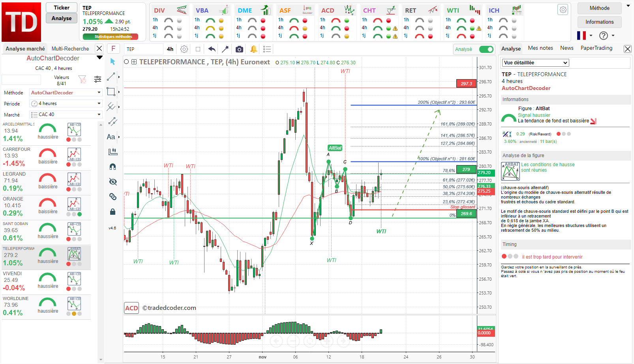Expand the help menu dropdown arrow
This screenshot has height=364, width=634.
pyautogui.click(x=613, y=36)
